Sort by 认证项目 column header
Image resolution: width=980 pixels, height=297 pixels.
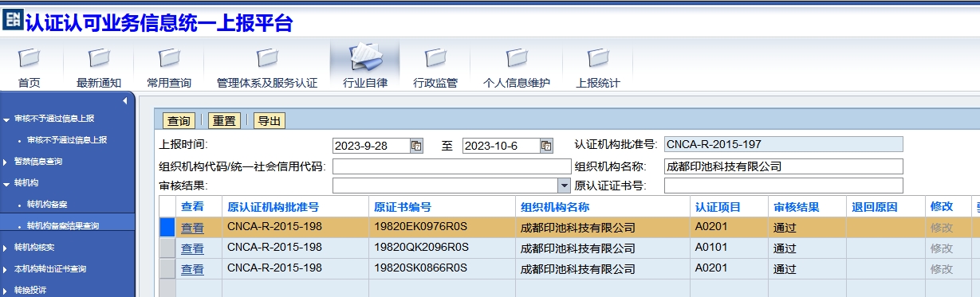pyautogui.click(x=718, y=207)
